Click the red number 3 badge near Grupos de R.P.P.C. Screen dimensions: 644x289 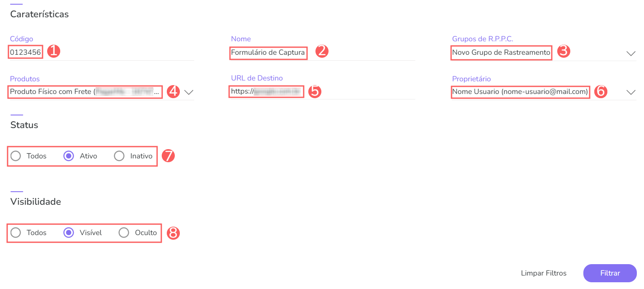pos(564,51)
